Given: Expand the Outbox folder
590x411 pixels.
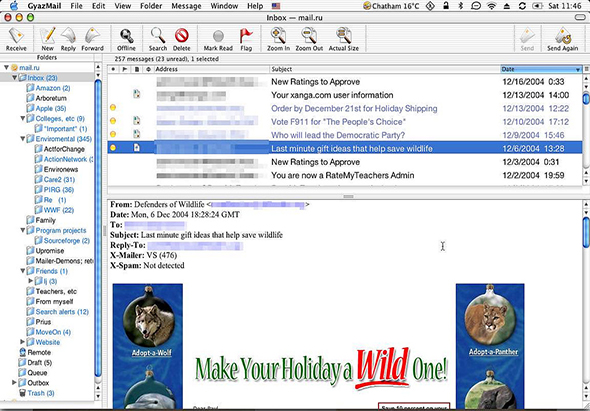Looking at the screenshot, I should pos(14,382).
